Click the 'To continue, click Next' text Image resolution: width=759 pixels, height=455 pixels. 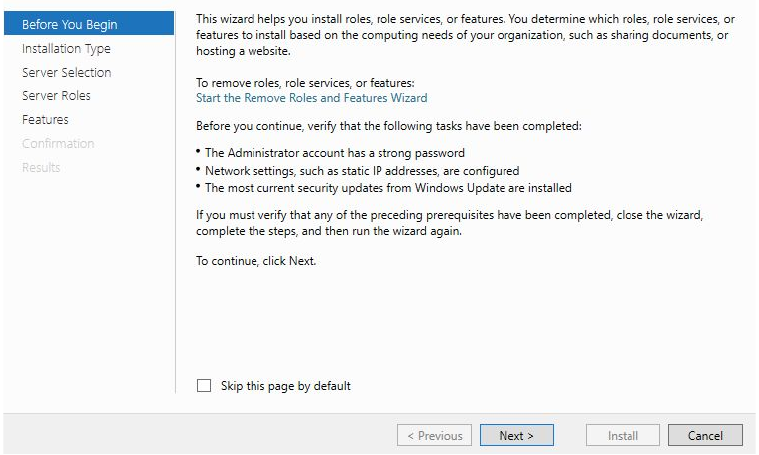[255, 261]
